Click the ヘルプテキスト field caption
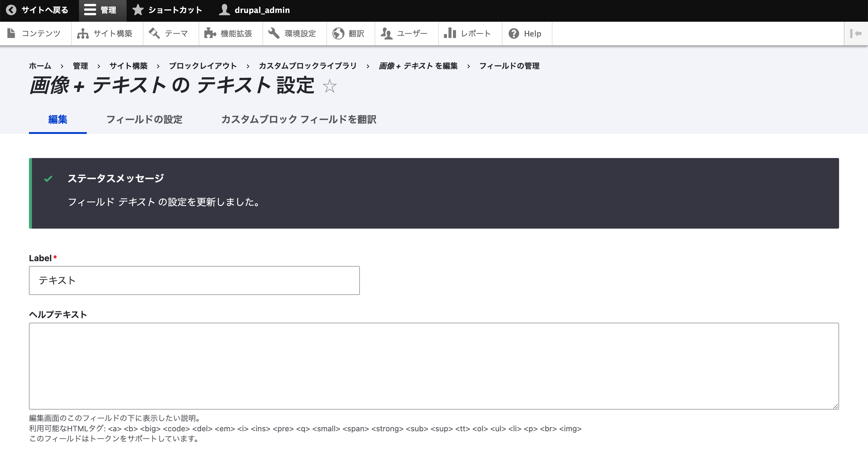Screen dimensions: 868x453 pyautogui.click(x=58, y=314)
